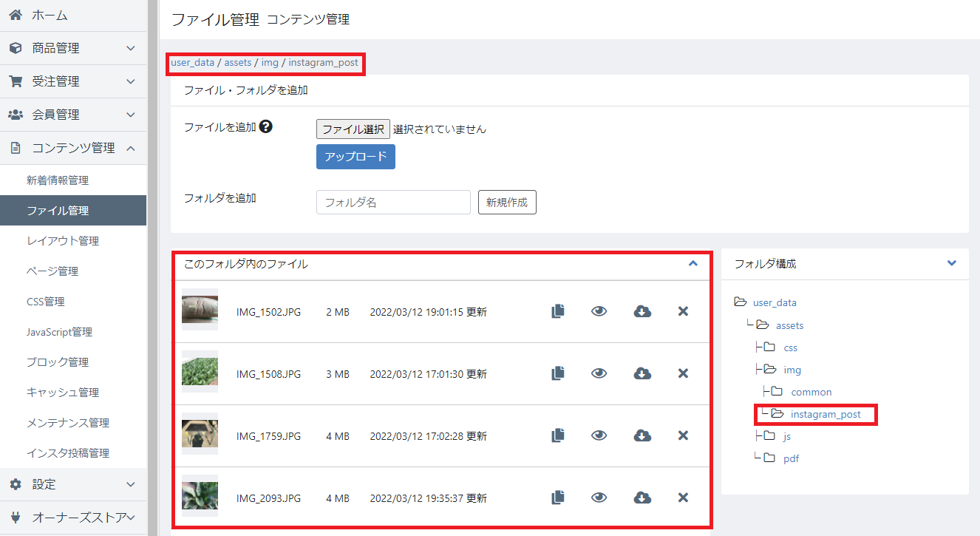Screen dimensions: 980x536
Task: Click the cart icon beside 受注管理
Action: point(16,81)
